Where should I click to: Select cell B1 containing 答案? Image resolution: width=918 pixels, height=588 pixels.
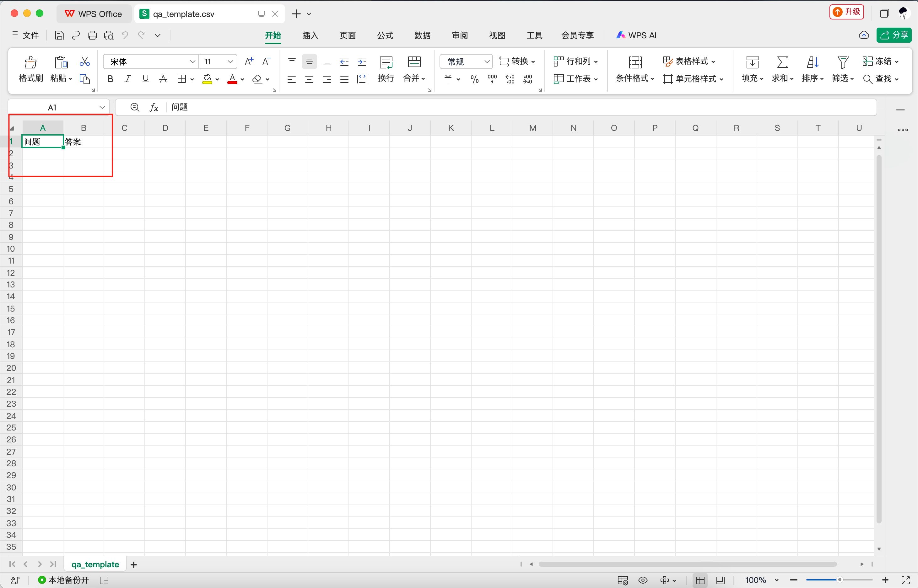click(84, 142)
